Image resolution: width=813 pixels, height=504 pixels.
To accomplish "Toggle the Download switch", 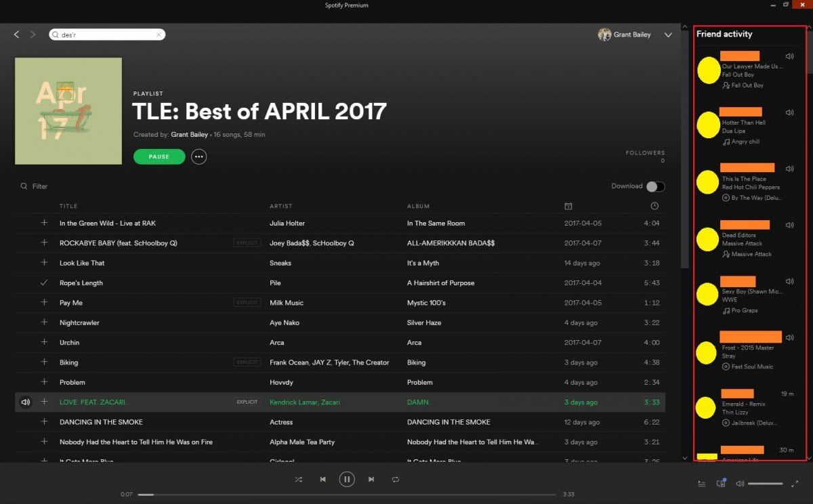I will click(655, 186).
